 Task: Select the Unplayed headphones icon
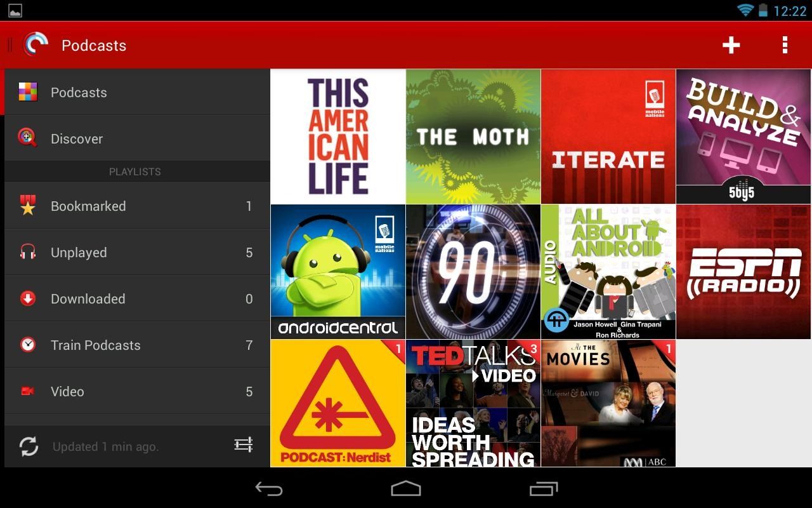[x=28, y=252]
